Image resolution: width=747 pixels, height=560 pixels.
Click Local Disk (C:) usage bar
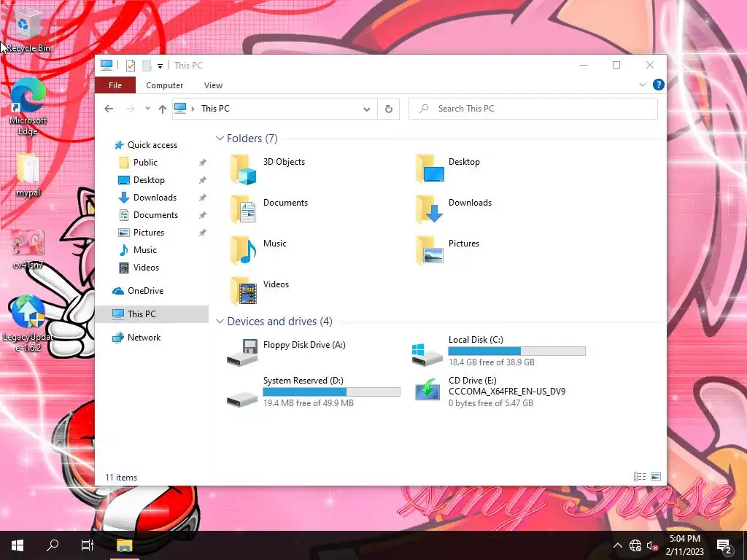[x=517, y=351]
